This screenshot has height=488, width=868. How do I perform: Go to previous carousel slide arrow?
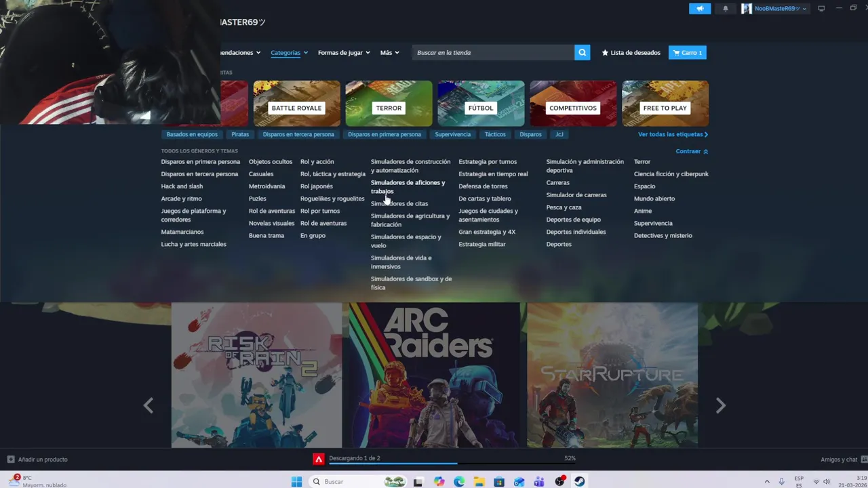(149, 405)
